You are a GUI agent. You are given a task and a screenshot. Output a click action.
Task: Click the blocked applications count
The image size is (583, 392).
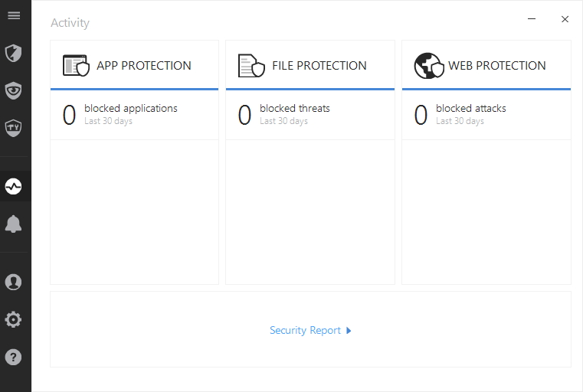point(69,115)
